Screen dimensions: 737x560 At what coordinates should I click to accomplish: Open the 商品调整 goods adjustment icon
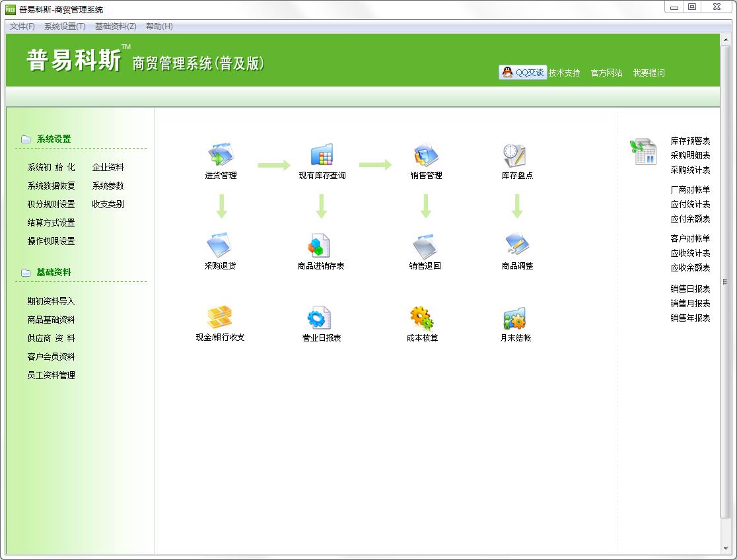(x=517, y=244)
